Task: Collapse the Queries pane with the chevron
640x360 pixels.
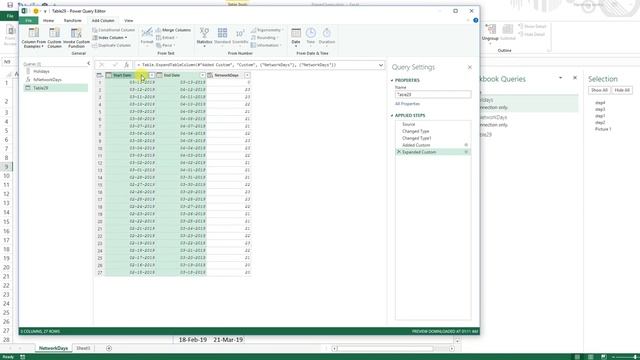Action: pos(89,63)
